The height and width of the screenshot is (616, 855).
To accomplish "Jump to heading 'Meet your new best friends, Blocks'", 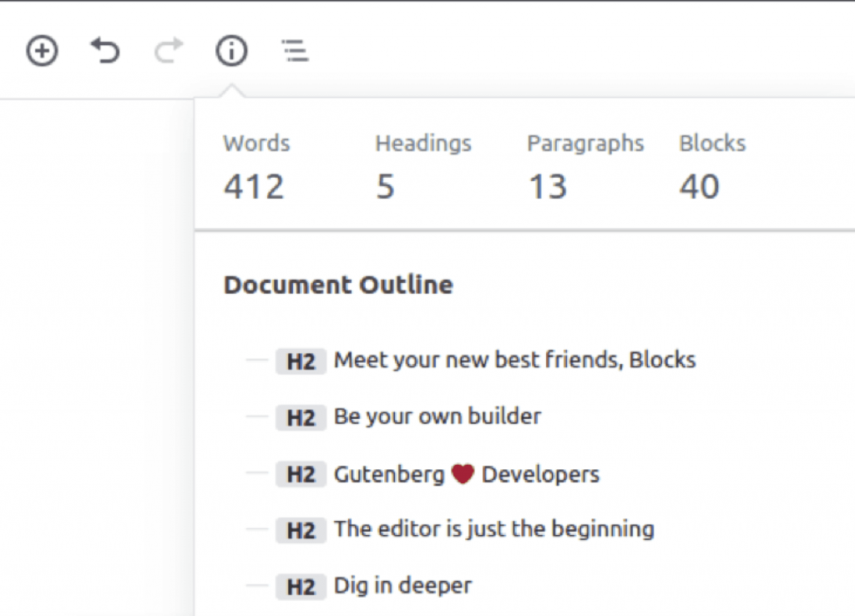I will (514, 360).
